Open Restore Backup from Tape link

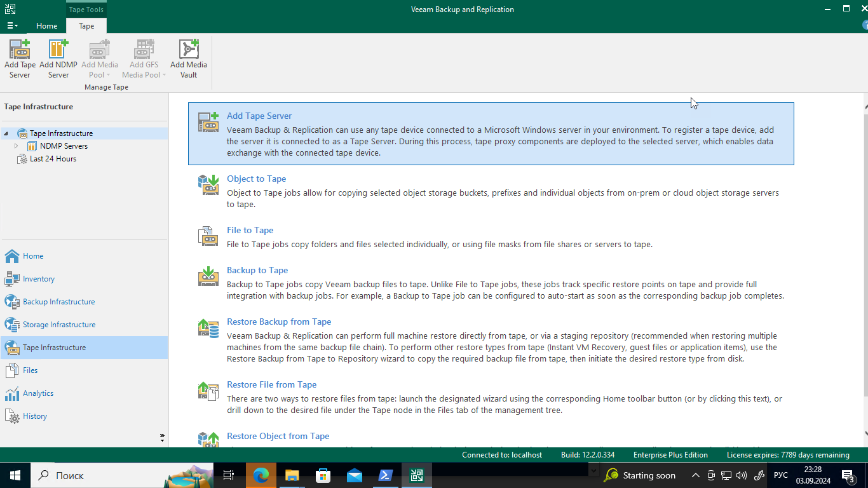279,322
